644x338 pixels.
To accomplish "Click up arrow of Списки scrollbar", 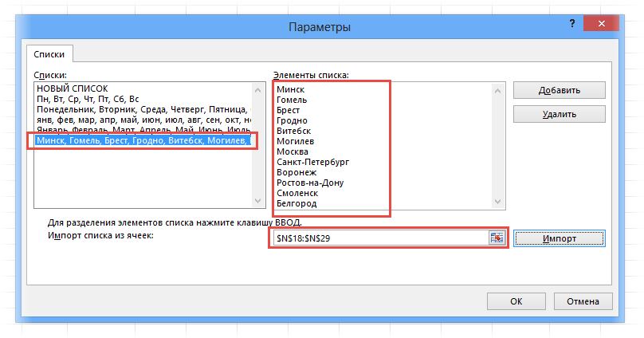I will pyautogui.click(x=257, y=87).
